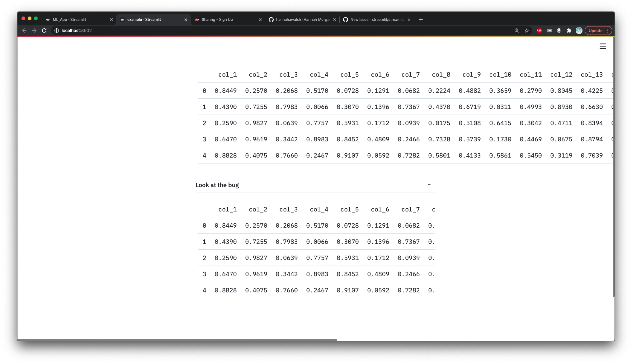
Task: Open the Streamlit hamburger menu
Action: pyautogui.click(x=602, y=46)
